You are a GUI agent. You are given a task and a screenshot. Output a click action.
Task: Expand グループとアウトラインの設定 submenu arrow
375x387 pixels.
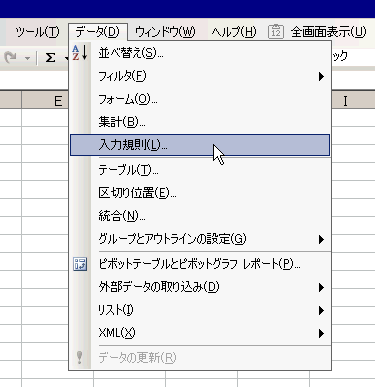click(321, 239)
